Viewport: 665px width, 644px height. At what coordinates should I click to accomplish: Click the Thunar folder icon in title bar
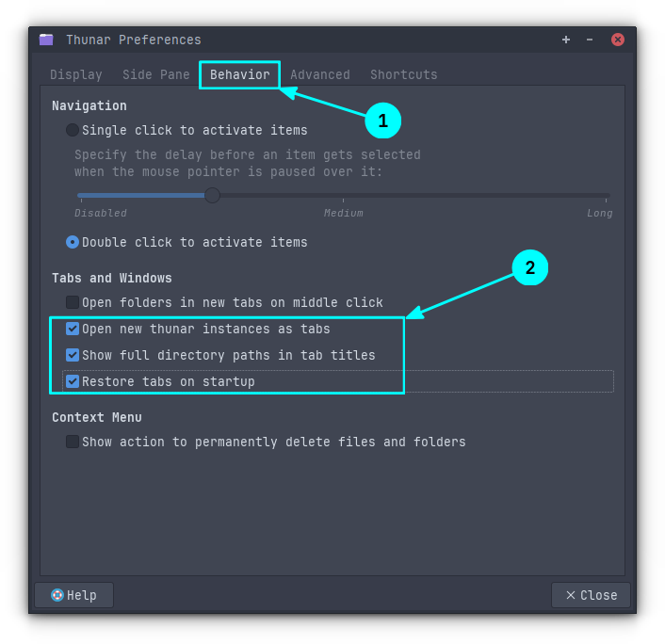(x=46, y=40)
